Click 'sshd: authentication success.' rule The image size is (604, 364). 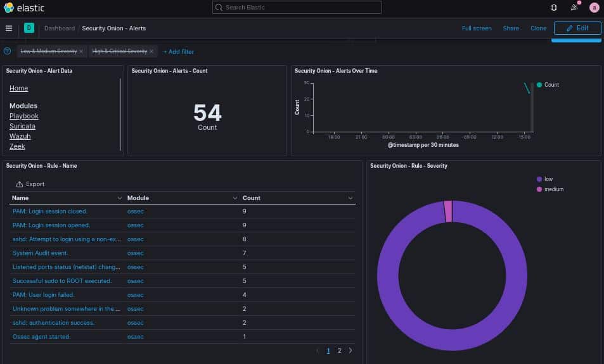[53, 322]
